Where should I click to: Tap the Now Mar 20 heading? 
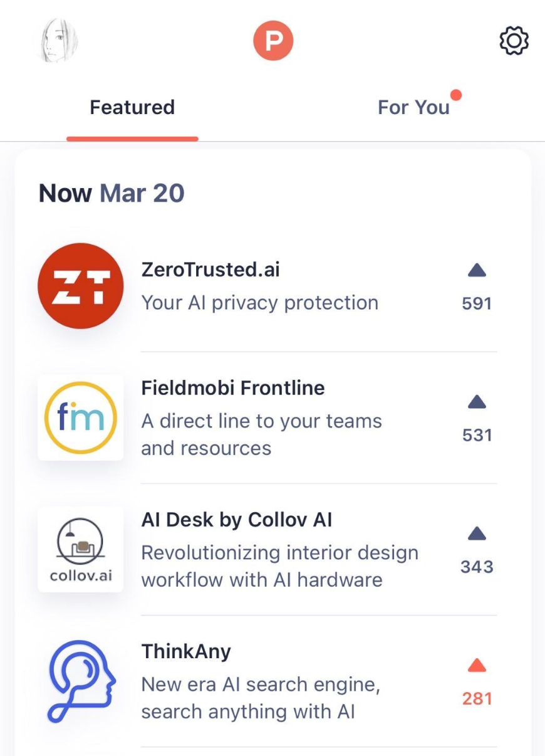(112, 193)
